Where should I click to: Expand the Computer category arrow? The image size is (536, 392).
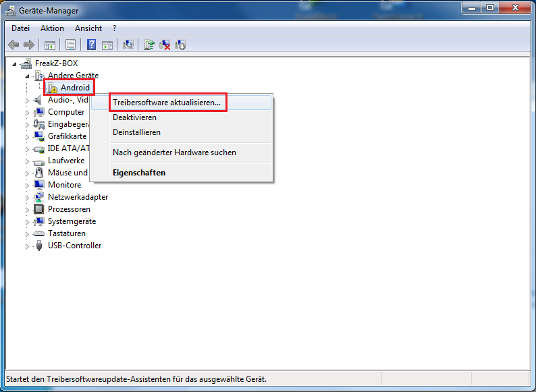coord(28,113)
